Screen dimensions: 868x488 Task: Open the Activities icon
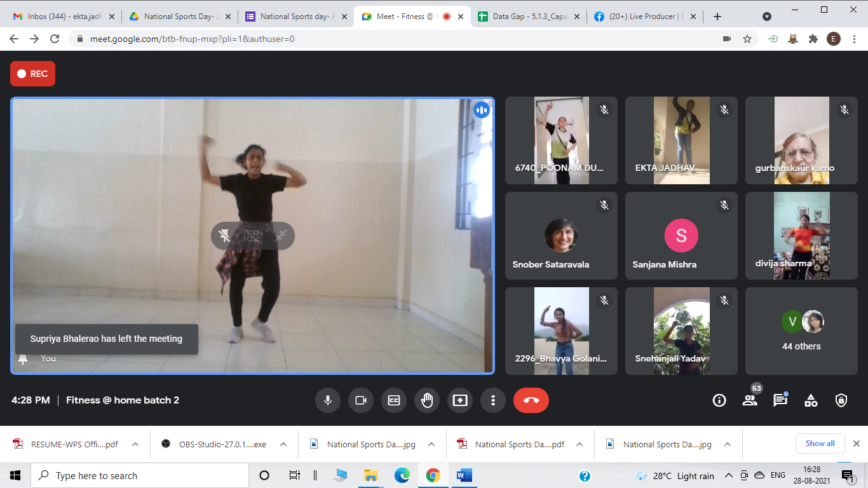pos(811,400)
